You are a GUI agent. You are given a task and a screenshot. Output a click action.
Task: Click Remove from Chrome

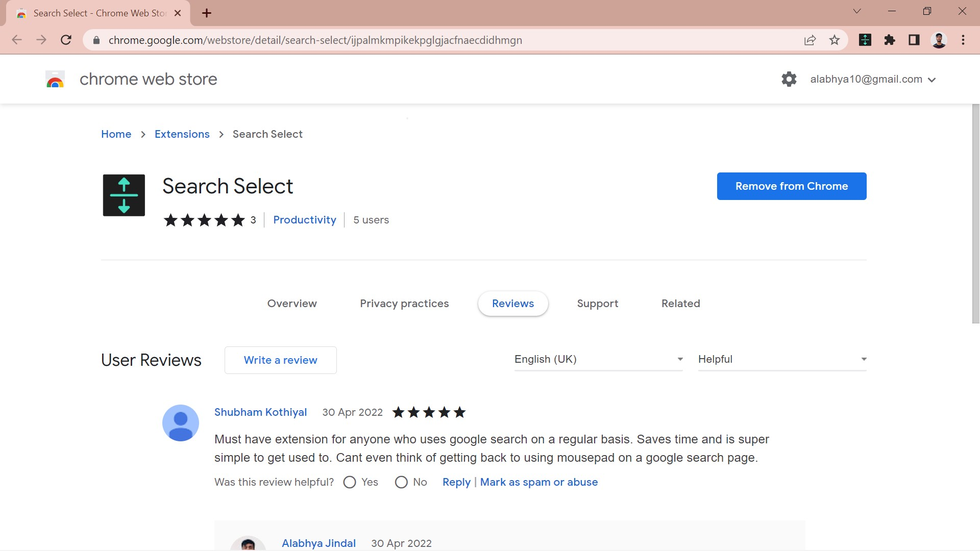pos(791,186)
